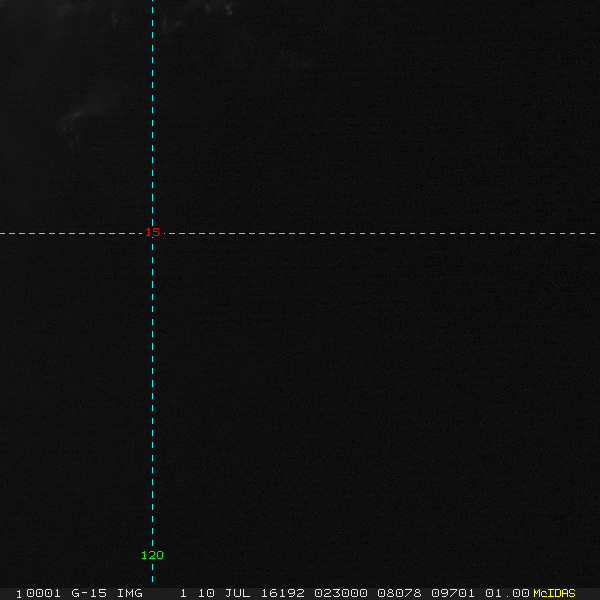This screenshot has height=600, width=600.
Task: Click the vertical dashed line below latitude 15
Action: [x=152, y=400]
